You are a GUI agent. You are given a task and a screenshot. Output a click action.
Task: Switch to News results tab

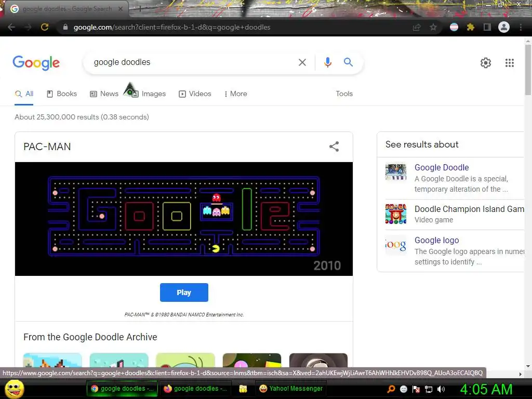pos(104,94)
